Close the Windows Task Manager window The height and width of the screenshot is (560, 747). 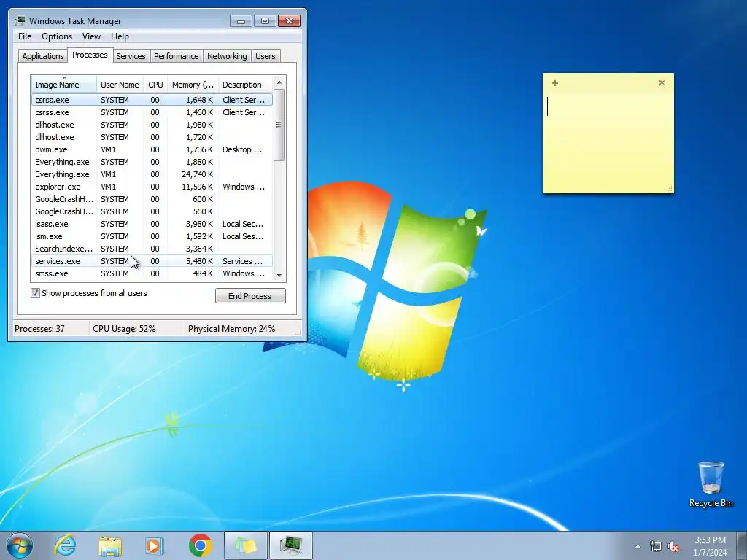click(x=289, y=21)
